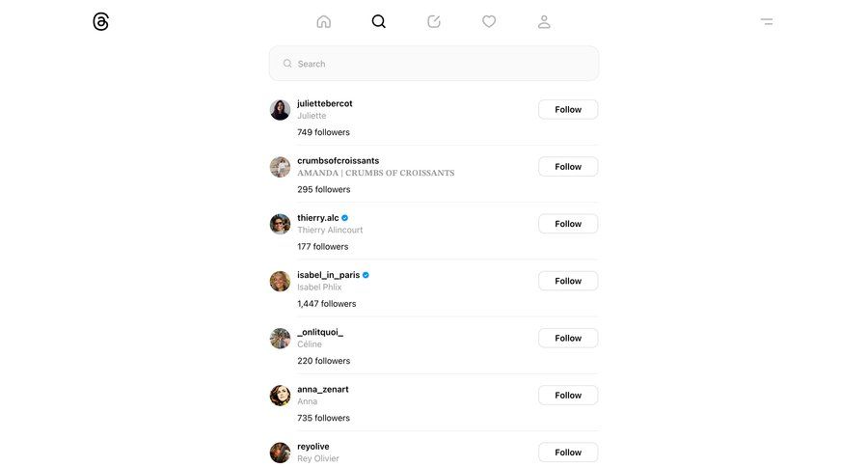
Task: Open the Search magnifier tab
Action: pyautogui.click(x=379, y=21)
